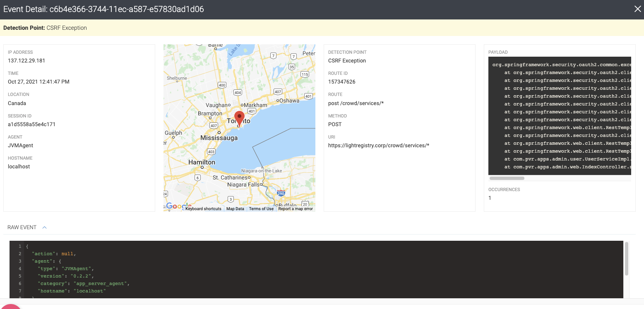Click the lightregistry.corp URI value
644x309 pixels.
tap(379, 146)
